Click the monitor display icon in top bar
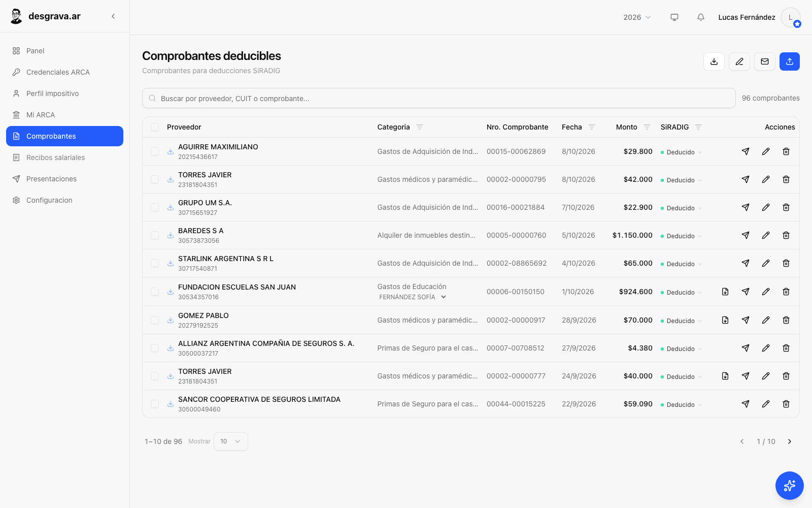 point(674,17)
